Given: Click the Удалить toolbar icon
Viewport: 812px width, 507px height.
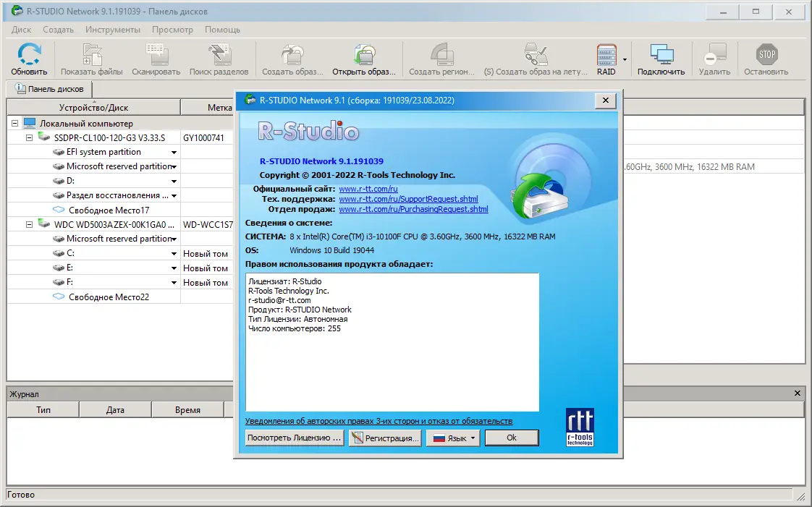Looking at the screenshot, I should tap(714, 54).
